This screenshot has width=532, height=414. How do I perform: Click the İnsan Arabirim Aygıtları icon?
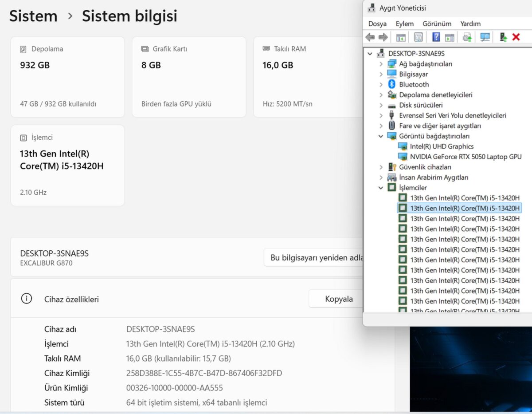point(391,177)
